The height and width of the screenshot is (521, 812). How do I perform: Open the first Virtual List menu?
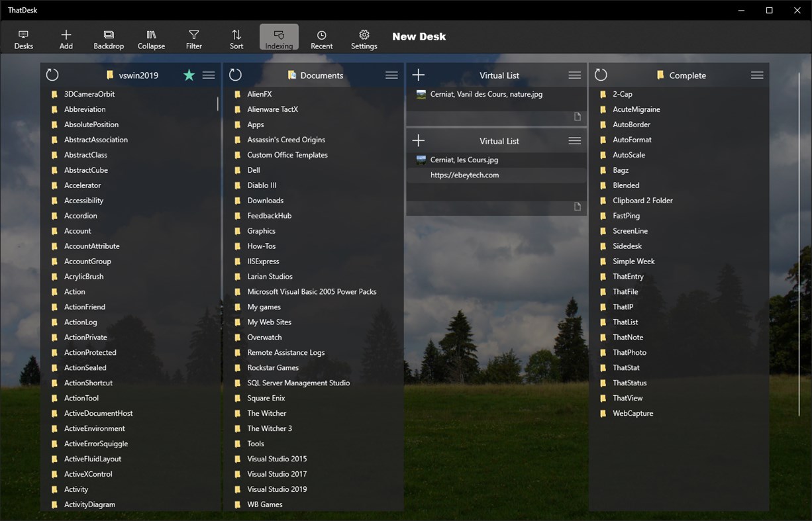[x=574, y=75]
